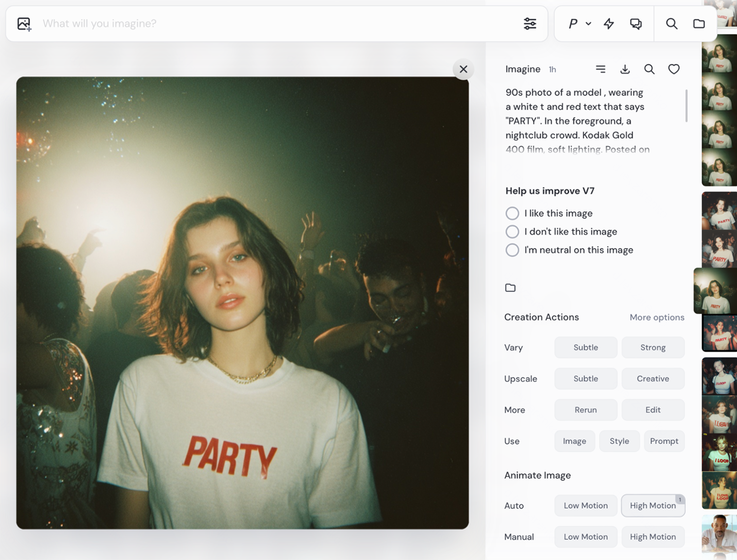Click Upscale Creative button
The image size is (737, 560).
click(653, 379)
